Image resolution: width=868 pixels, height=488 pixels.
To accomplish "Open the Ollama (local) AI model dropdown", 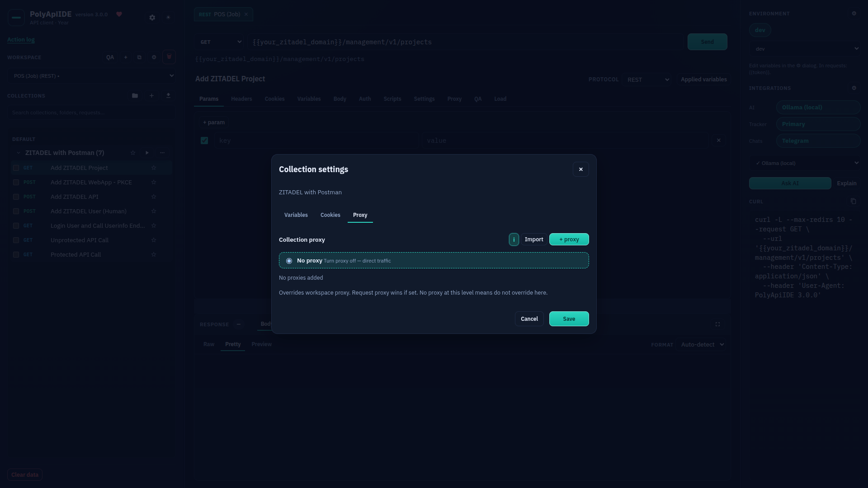I will click(x=805, y=163).
